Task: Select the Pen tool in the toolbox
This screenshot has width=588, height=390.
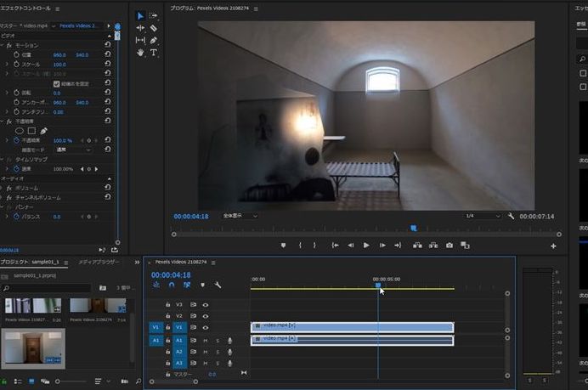Action: click(x=154, y=40)
